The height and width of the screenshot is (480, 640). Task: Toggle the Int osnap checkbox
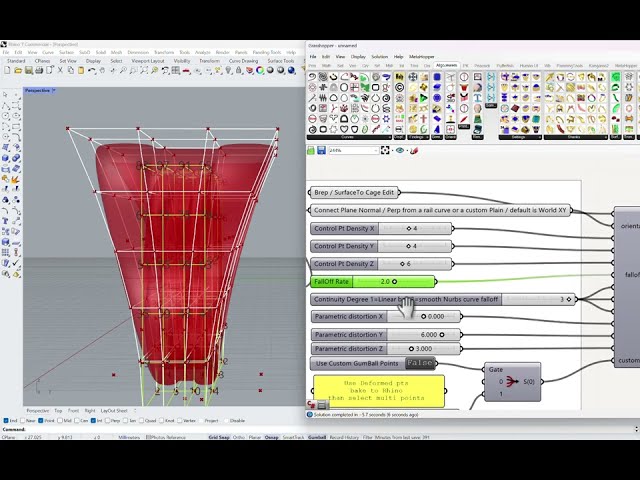pyautogui.click(x=93, y=420)
